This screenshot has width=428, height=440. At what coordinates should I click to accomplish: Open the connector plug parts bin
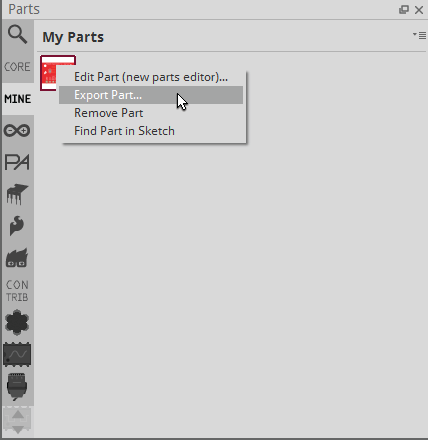click(x=17, y=386)
